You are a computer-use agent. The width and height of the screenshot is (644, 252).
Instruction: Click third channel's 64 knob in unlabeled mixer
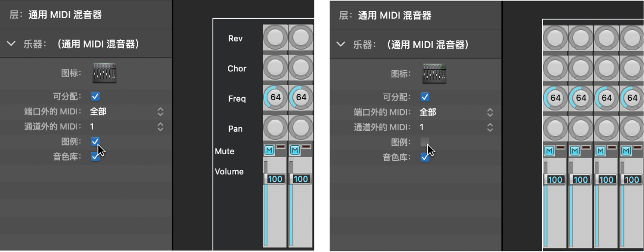[x=607, y=98]
